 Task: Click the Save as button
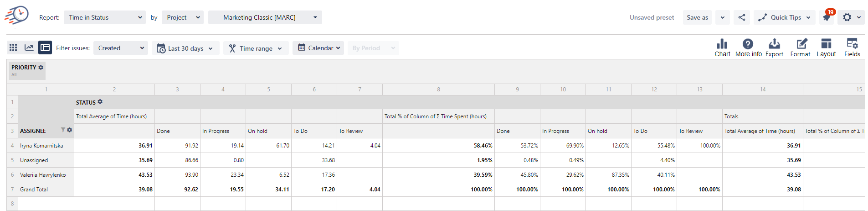[697, 17]
